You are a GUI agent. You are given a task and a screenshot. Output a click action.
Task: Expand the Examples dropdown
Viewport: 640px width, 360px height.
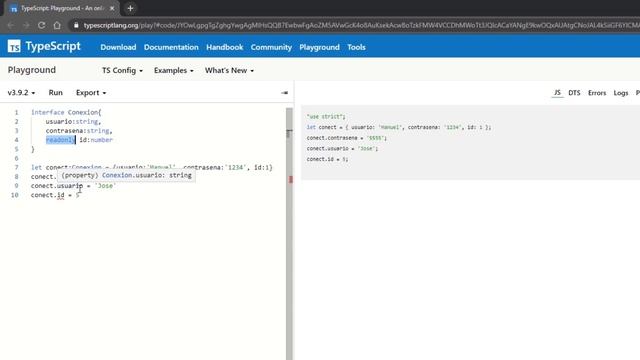pos(173,71)
